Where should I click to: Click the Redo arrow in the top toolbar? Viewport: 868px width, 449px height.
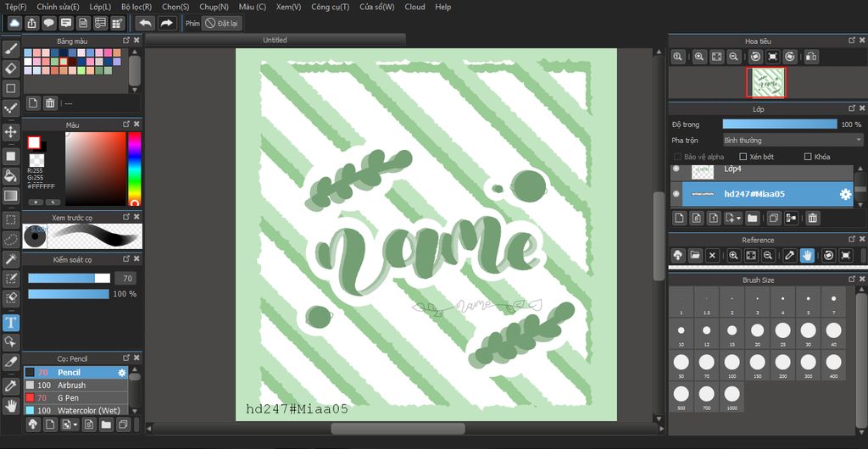166,23
